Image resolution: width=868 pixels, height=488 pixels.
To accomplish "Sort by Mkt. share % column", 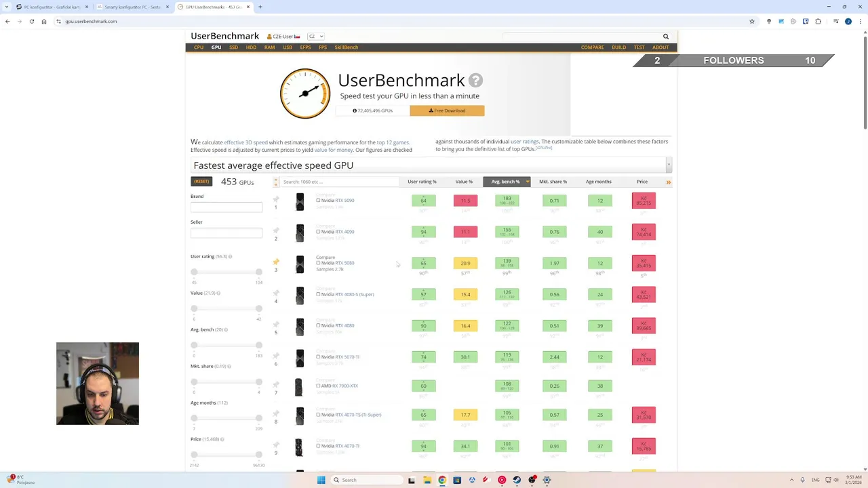I will (x=553, y=182).
